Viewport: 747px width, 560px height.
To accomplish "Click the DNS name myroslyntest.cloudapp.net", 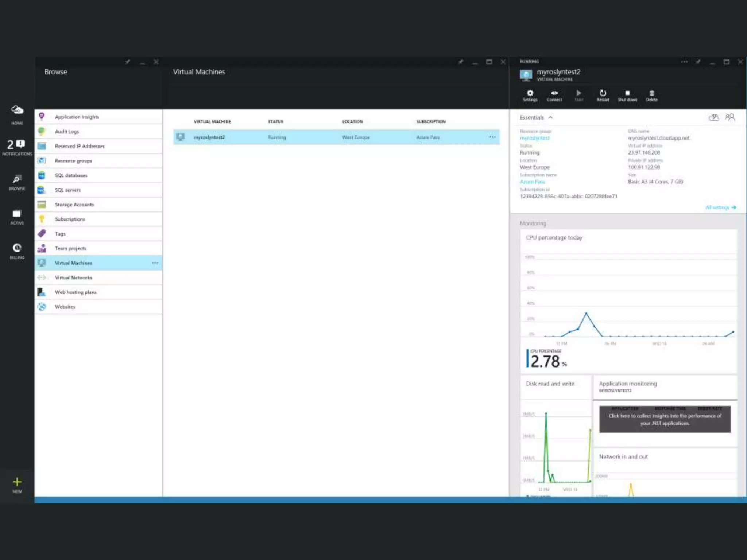I will tap(659, 138).
